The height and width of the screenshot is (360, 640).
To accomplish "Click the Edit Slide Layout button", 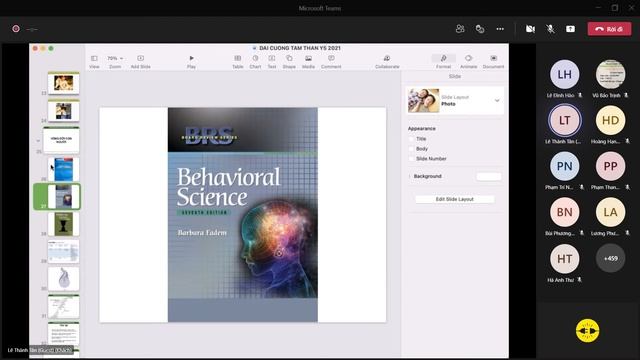I will 455,199.
